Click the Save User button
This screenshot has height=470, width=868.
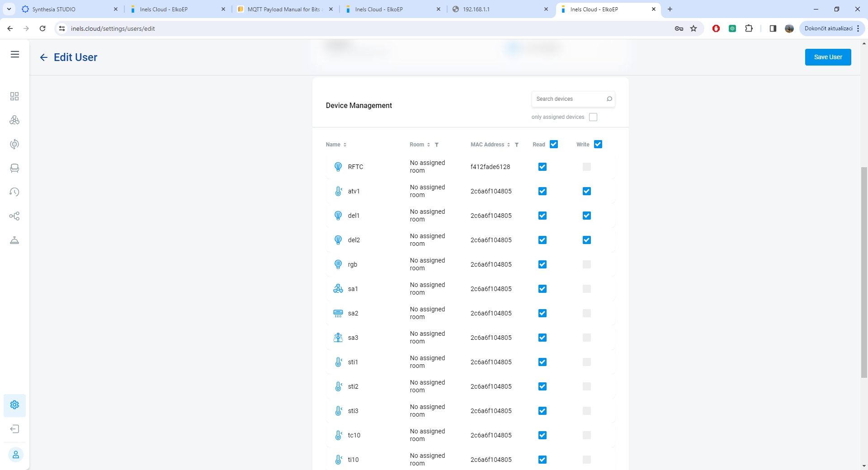point(827,57)
